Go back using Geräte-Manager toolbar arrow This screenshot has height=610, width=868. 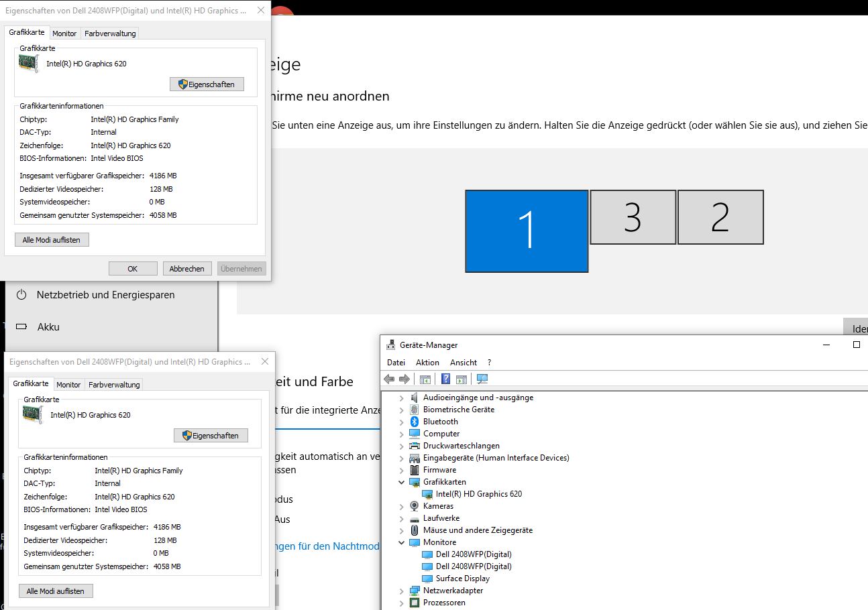(389, 379)
